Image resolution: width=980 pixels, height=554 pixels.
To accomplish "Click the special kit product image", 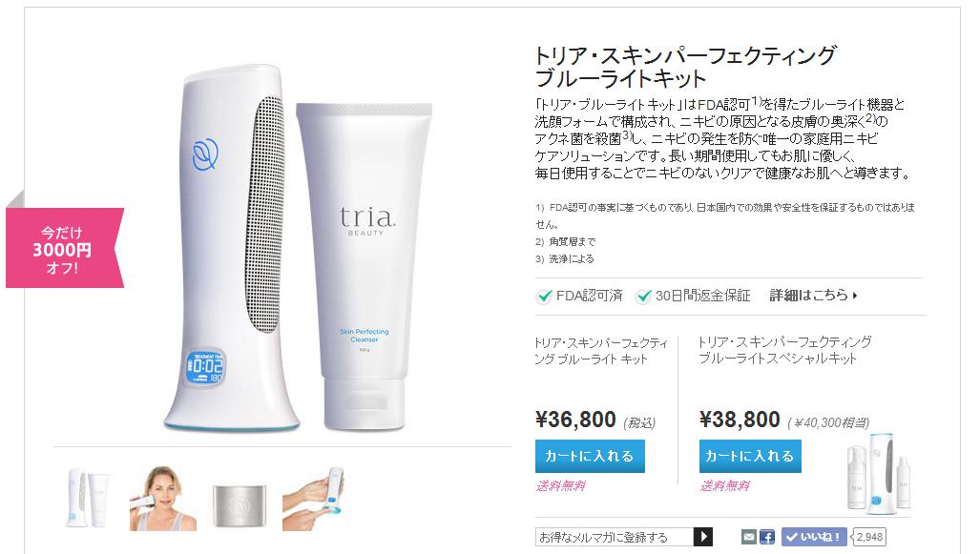I will [x=880, y=472].
